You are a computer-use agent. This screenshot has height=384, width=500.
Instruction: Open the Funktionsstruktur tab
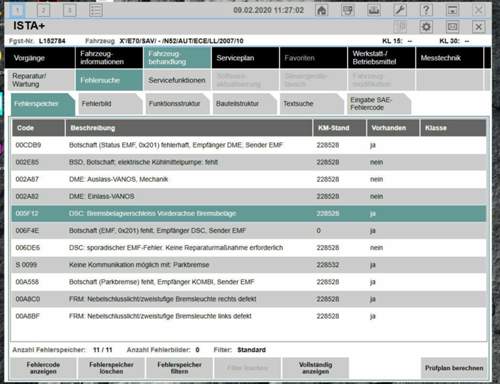pyautogui.click(x=177, y=104)
